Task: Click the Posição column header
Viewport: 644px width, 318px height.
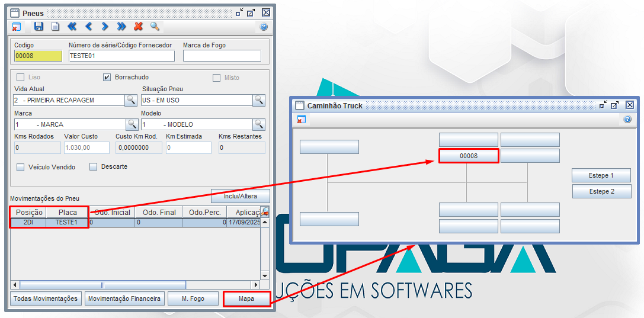Action: point(28,213)
